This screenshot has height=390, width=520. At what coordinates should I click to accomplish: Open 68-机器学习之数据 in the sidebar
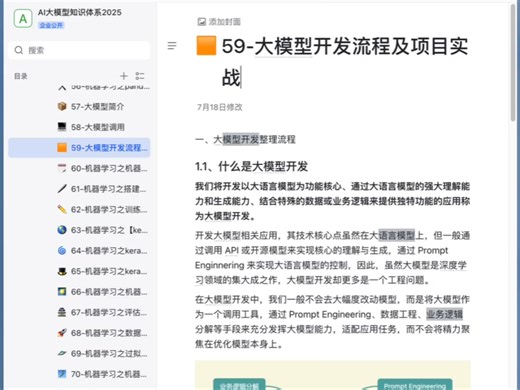[109, 333]
